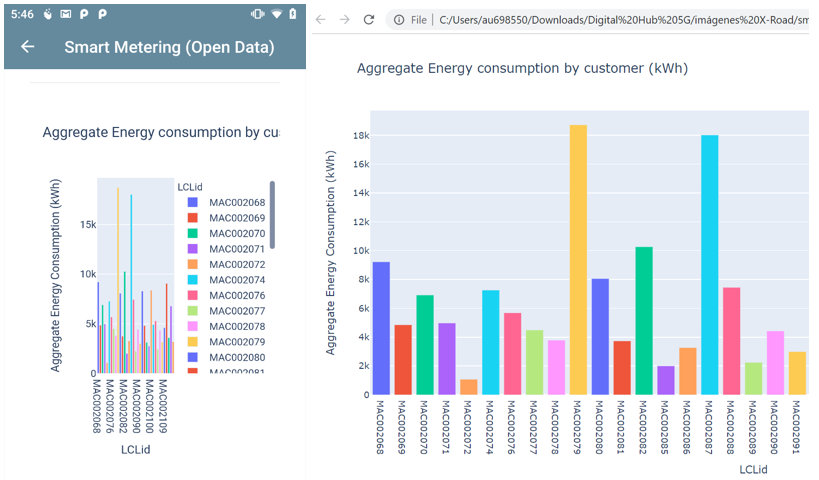Reload the page in the browser
The width and height of the screenshot is (819, 480).
point(369,20)
